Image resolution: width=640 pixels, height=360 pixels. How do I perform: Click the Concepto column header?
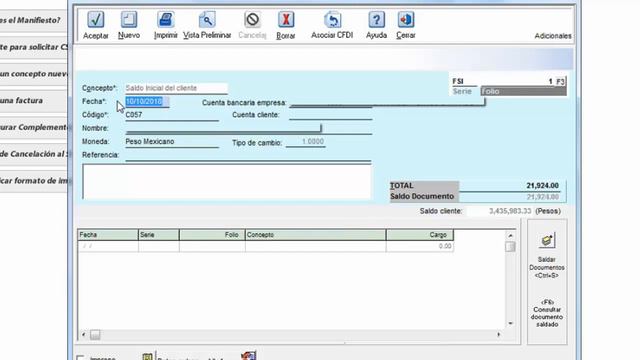[316, 235]
